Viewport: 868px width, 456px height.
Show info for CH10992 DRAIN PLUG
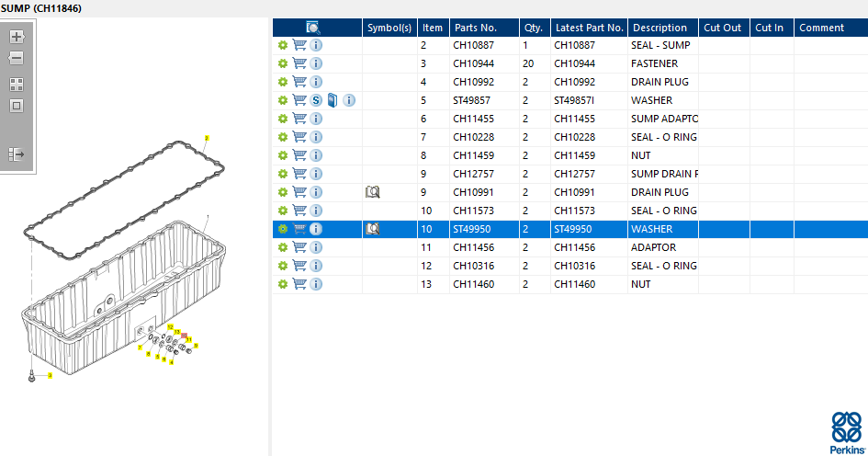pos(316,82)
